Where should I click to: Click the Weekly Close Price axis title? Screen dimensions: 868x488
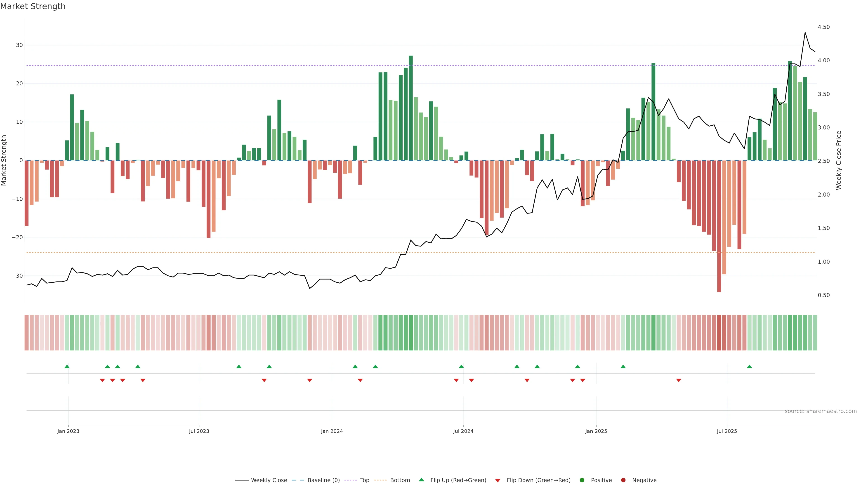839,160
